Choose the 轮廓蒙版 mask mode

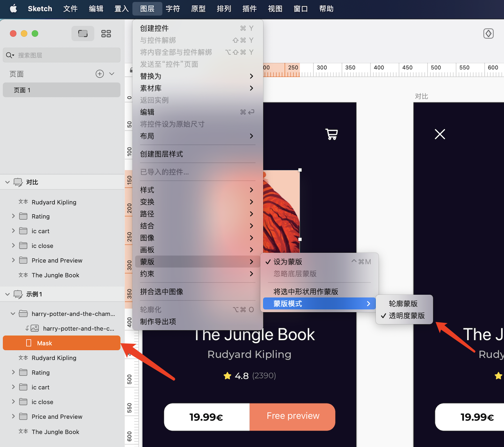[x=403, y=304]
